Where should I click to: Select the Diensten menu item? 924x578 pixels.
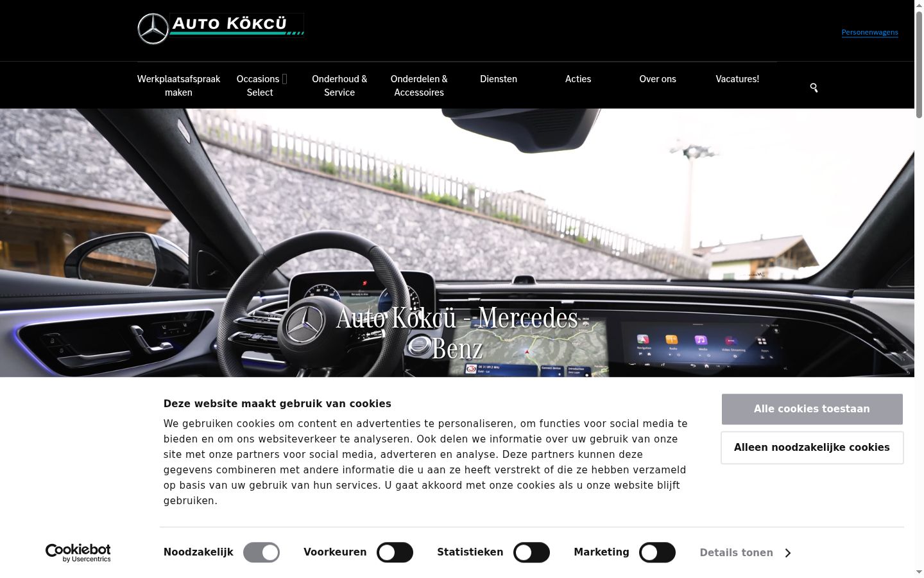(499, 79)
